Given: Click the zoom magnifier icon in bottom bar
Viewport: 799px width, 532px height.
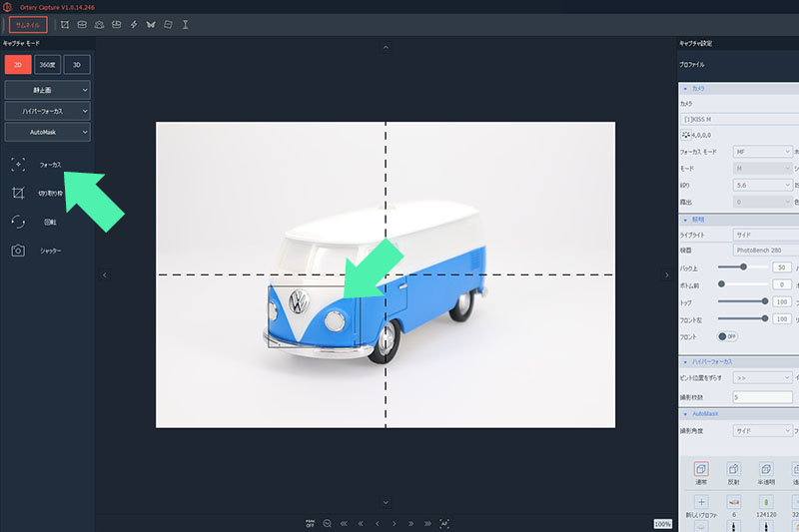Looking at the screenshot, I should pyautogui.click(x=327, y=523).
